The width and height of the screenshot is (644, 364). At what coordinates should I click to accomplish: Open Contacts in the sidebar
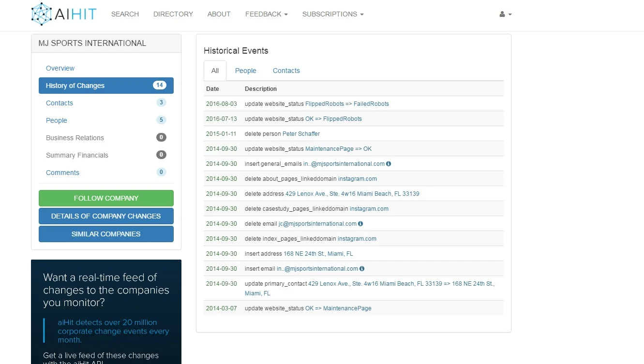click(60, 103)
